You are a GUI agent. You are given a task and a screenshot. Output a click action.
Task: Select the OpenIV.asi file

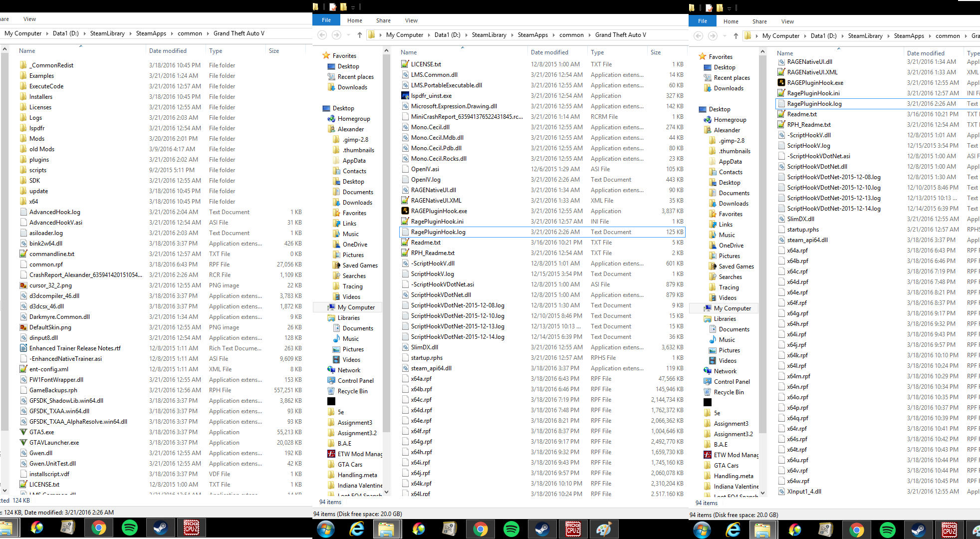pyautogui.click(x=425, y=169)
